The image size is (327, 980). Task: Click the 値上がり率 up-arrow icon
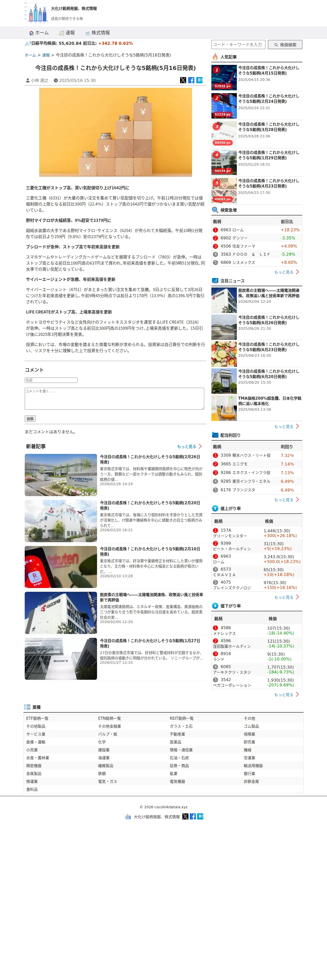pyautogui.click(x=215, y=508)
